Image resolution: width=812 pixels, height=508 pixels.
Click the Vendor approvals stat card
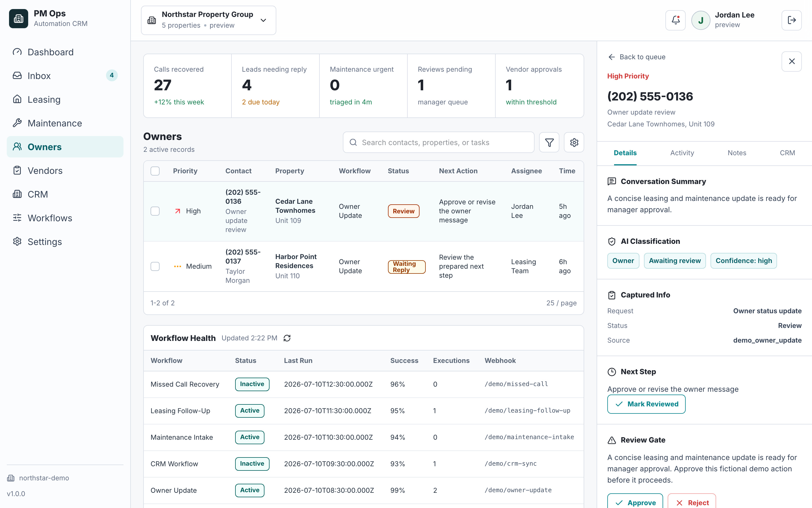pyautogui.click(x=539, y=86)
